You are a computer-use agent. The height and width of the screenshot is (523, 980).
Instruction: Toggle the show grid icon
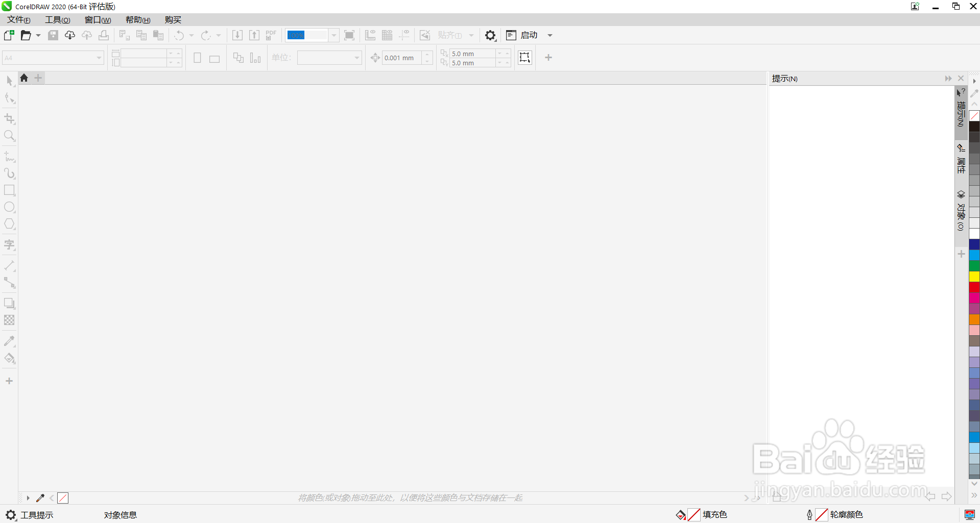click(x=387, y=35)
